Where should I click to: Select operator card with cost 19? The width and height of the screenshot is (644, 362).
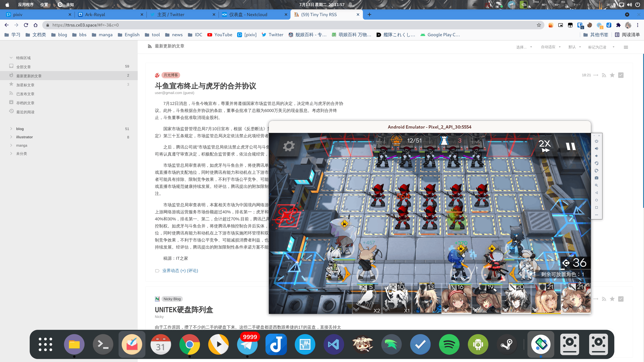[x=487, y=298]
